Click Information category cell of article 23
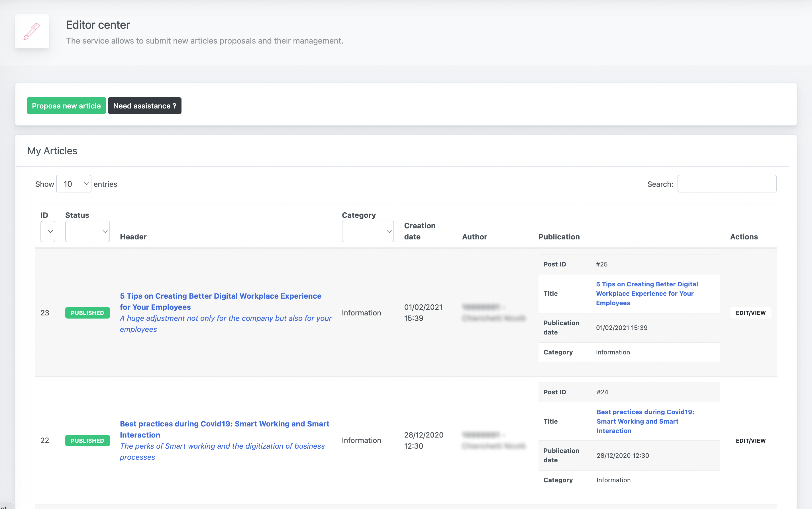Screen dimensions: 812x509 click(361, 313)
